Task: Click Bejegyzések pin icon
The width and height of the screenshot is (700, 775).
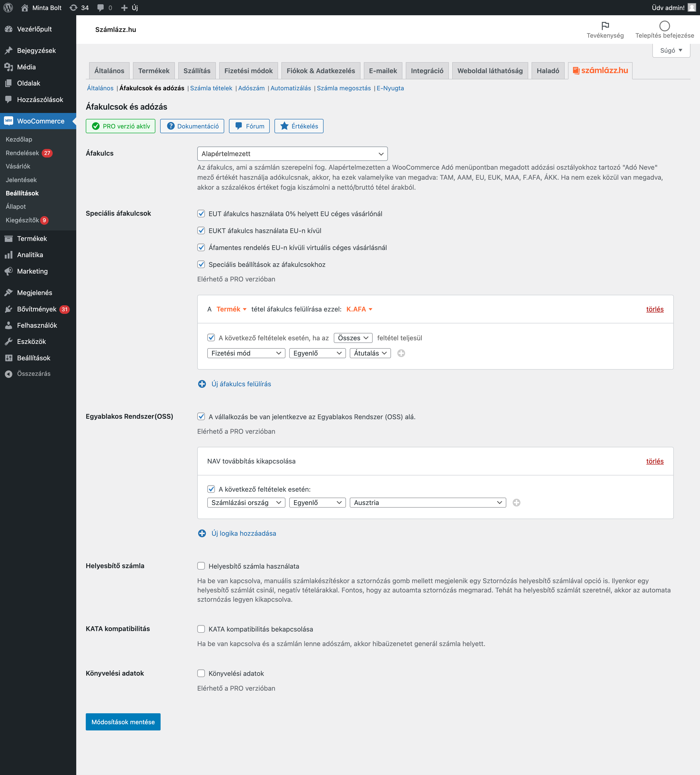Action: [8, 51]
